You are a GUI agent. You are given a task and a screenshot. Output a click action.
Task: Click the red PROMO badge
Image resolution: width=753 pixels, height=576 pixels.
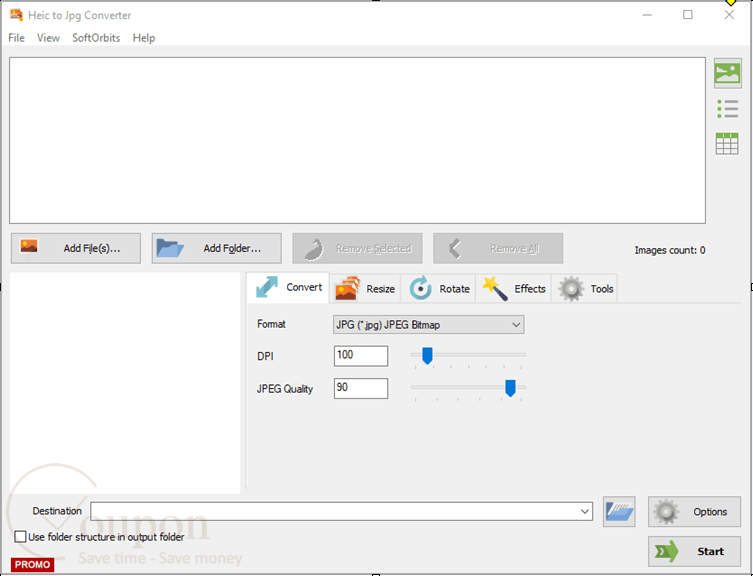point(32,564)
